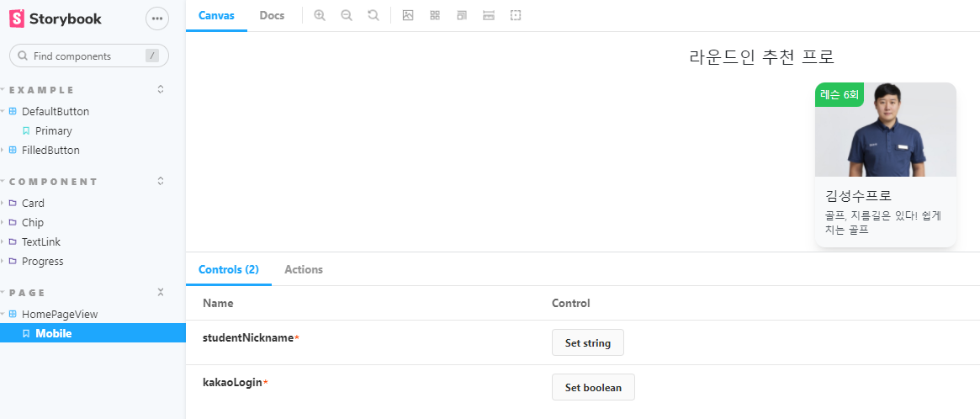
Task: Collapse the EXAMPLE section
Action: (x=41, y=89)
